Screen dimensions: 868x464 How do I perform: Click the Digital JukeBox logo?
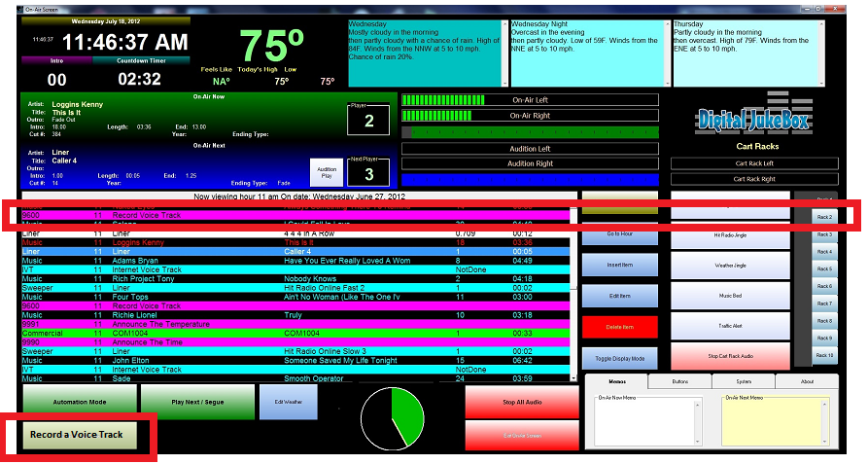(x=753, y=116)
